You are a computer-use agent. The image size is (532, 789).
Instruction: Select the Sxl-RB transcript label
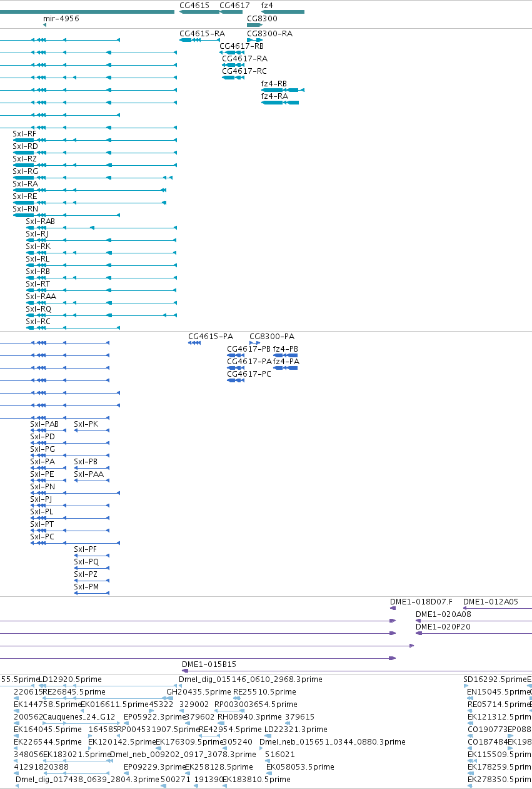pos(38,272)
